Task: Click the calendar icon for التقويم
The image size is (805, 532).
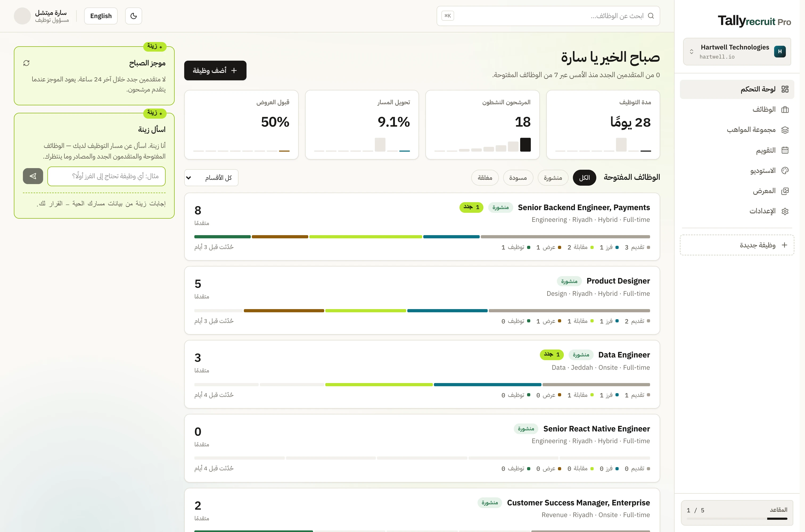Action: (785, 150)
